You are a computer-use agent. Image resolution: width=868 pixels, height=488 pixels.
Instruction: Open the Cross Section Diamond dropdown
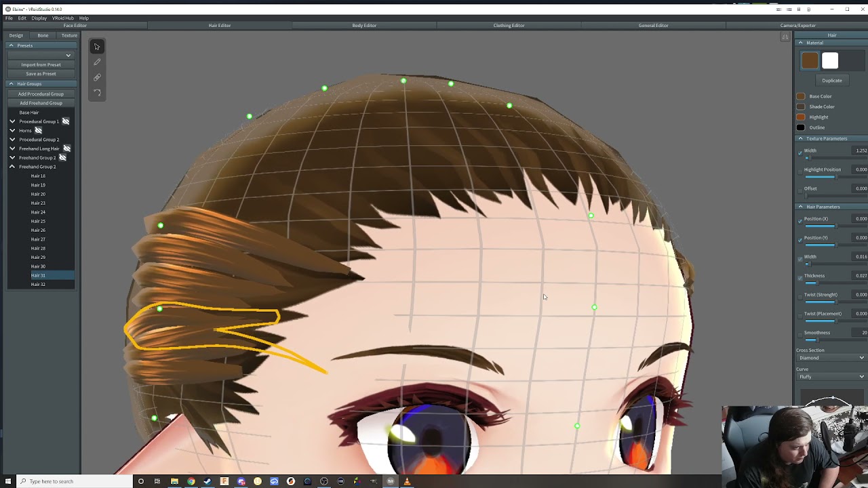831,358
